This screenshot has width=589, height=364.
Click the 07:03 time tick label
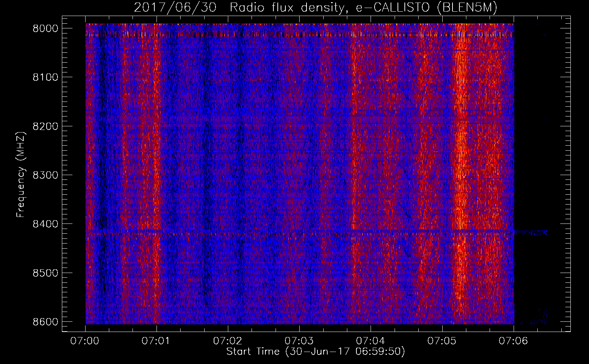[x=299, y=341]
